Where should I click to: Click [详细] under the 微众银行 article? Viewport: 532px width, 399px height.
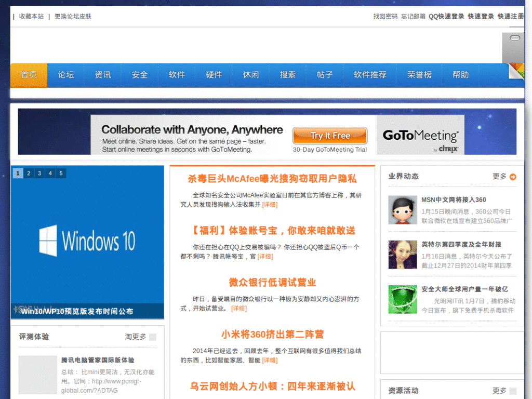(x=239, y=309)
